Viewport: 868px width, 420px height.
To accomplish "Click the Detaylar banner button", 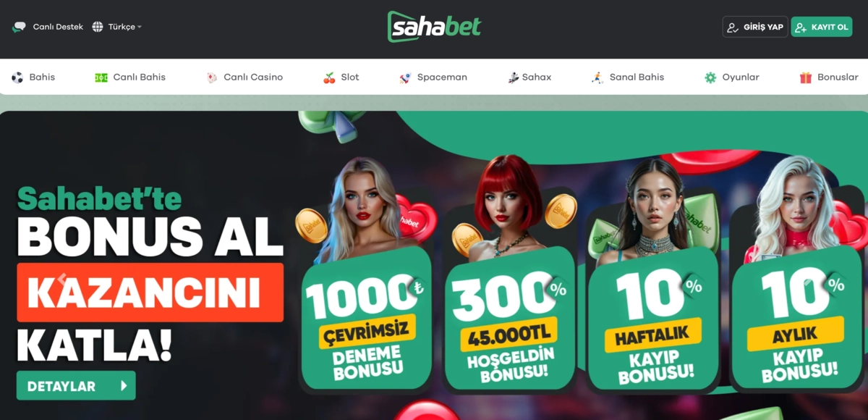I will pyautogui.click(x=76, y=386).
